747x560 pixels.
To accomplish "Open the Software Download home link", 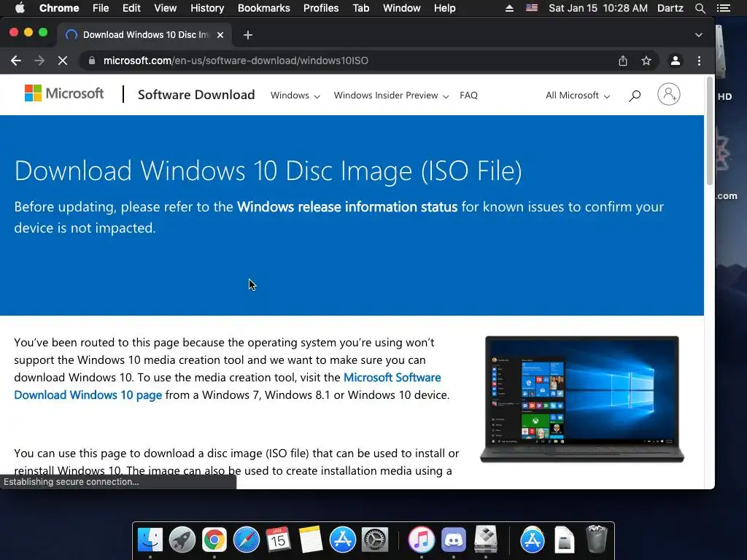I will pos(196,95).
